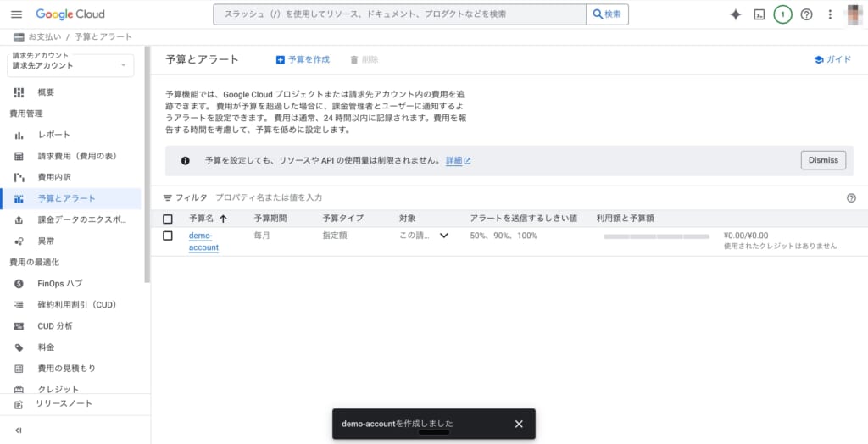Open 異常 in the sidebar

[x=71, y=241]
